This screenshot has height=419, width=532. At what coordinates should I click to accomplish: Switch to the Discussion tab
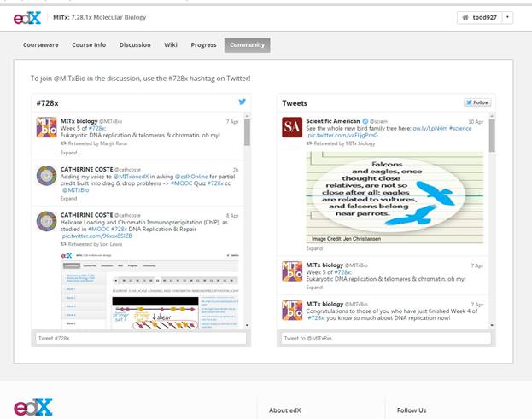pyautogui.click(x=135, y=44)
